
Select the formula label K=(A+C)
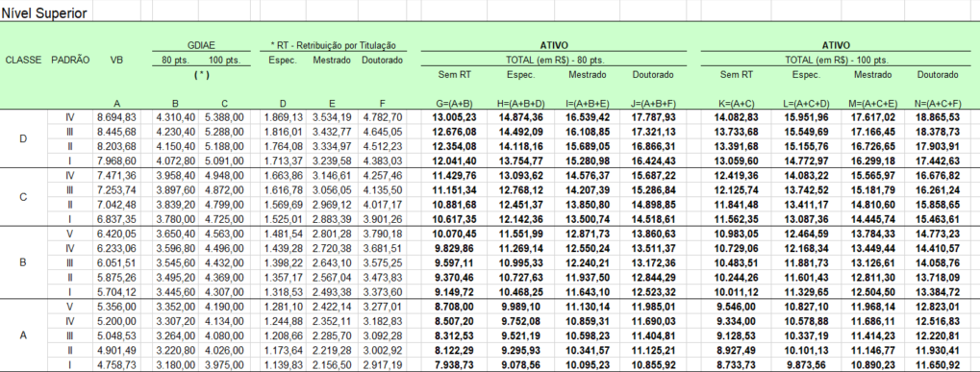(x=737, y=104)
